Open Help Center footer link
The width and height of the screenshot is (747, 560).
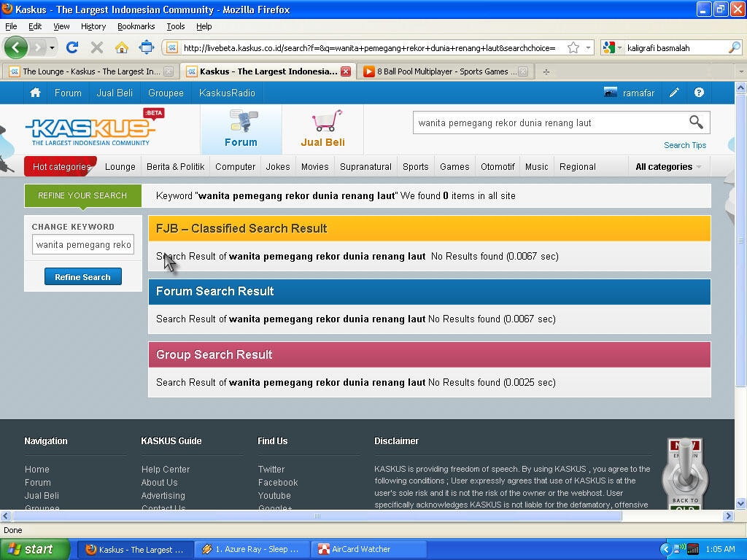tap(166, 469)
